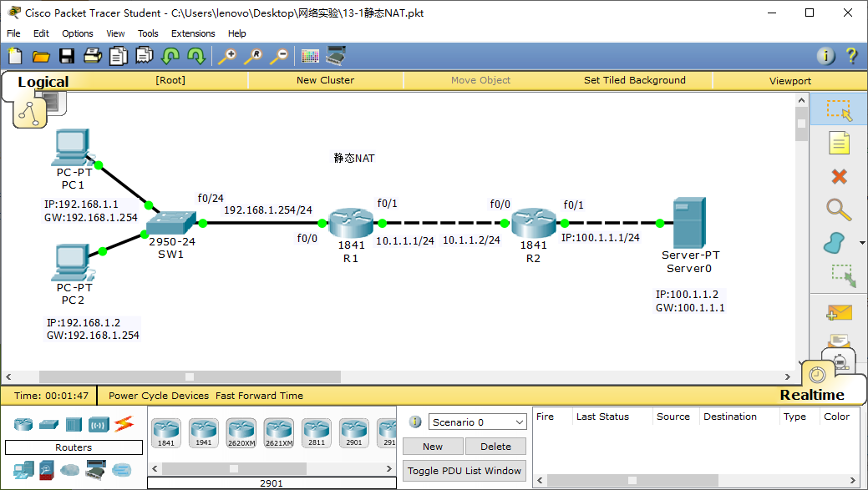
Task: Select the WAN Emulation cloud icon
Action: [x=69, y=470]
